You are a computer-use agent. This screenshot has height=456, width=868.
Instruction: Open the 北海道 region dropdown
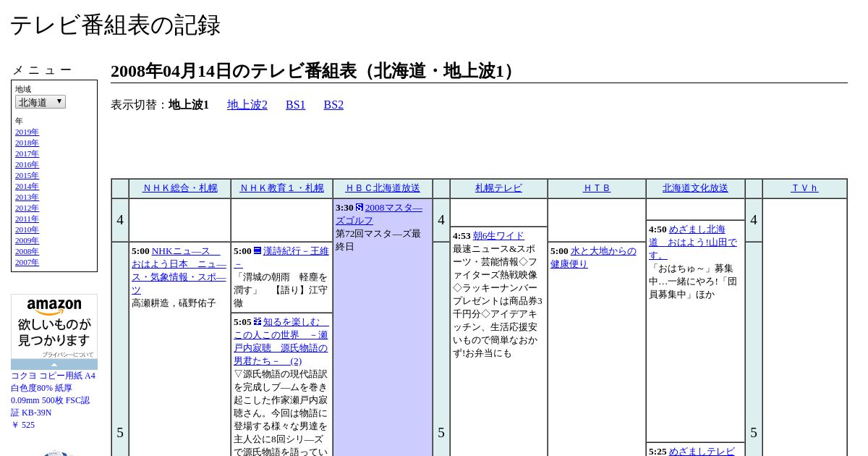click(41, 102)
